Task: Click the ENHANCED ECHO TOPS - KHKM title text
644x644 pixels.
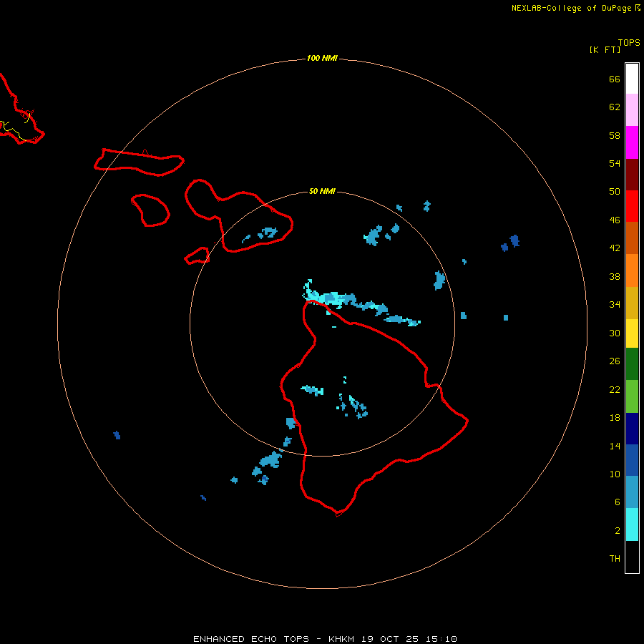Action: 273,639
